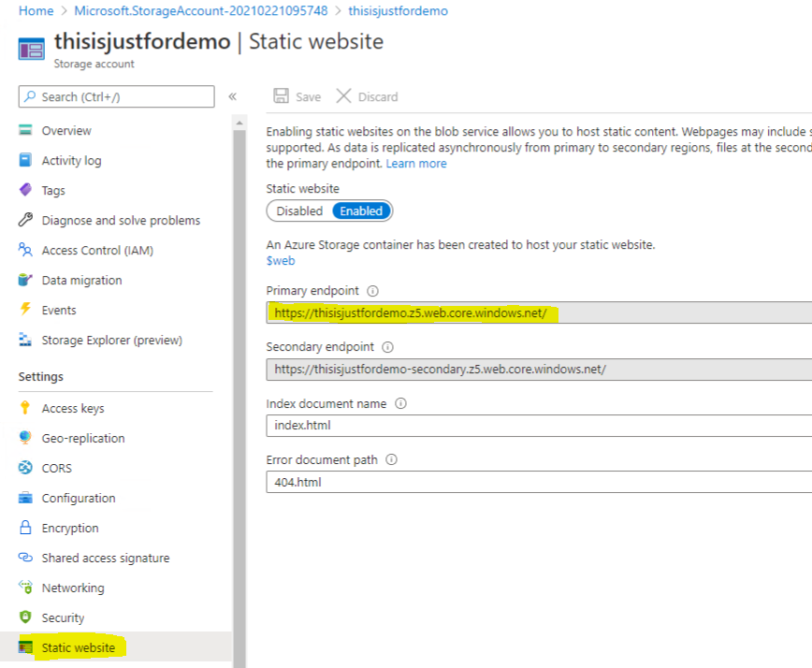Viewport: 812px width, 668px height.
Task: Open the $web container link
Action: (280, 260)
